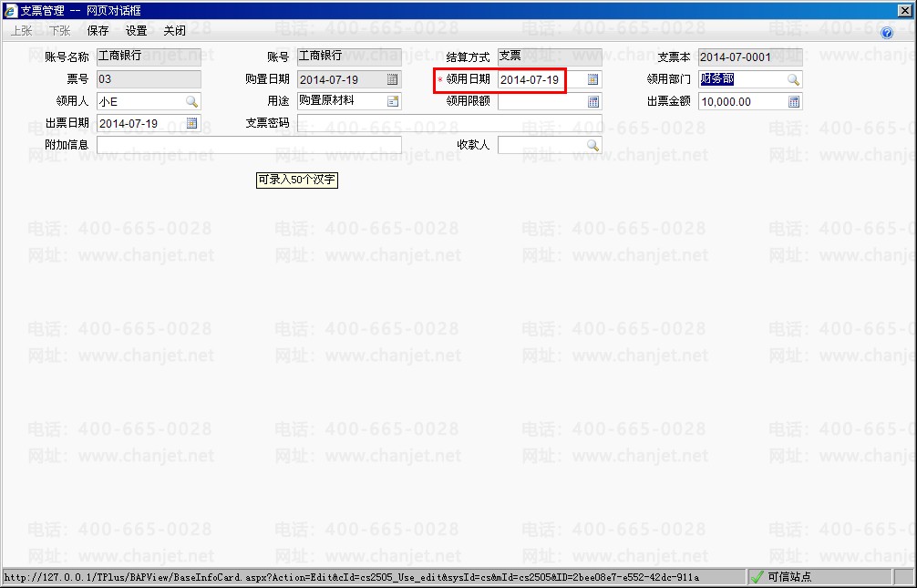Click 下张 next record menu
Screen dimensions: 917x588
[x=59, y=31]
